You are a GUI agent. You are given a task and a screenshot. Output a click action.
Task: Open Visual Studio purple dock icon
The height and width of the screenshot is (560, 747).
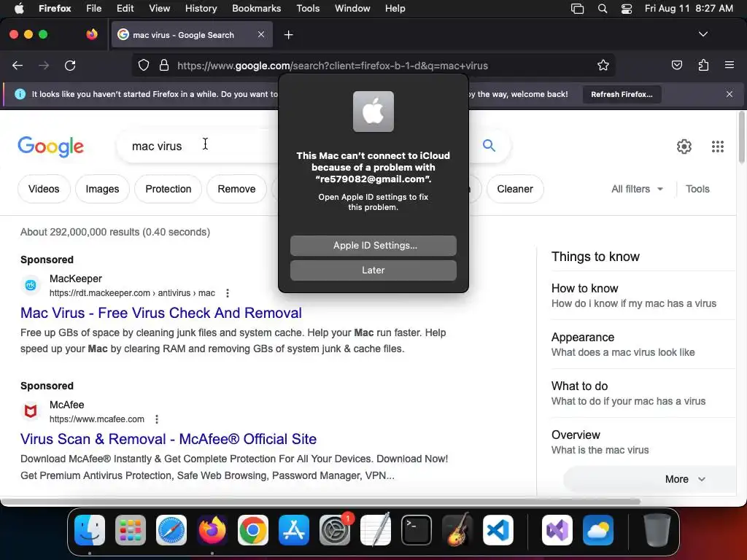click(x=557, y=530)
